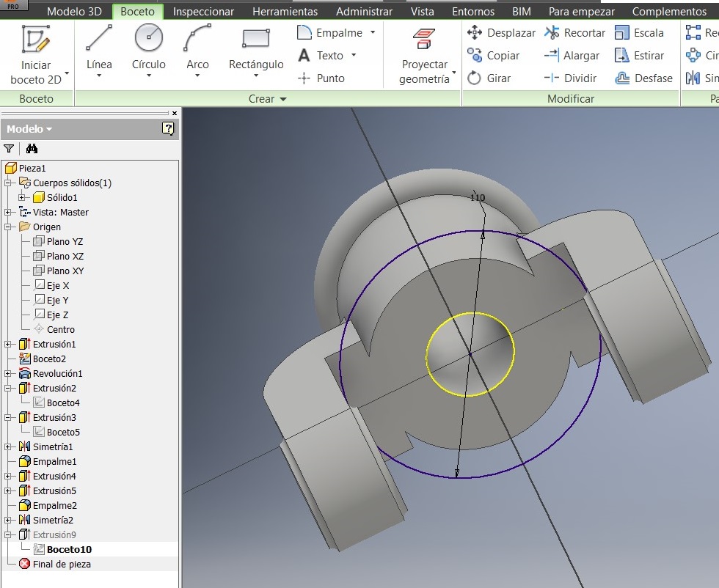Viewport: 719px width, 588px height.
Task: Open the Inspeccionar tab
Action: point(203,12)
